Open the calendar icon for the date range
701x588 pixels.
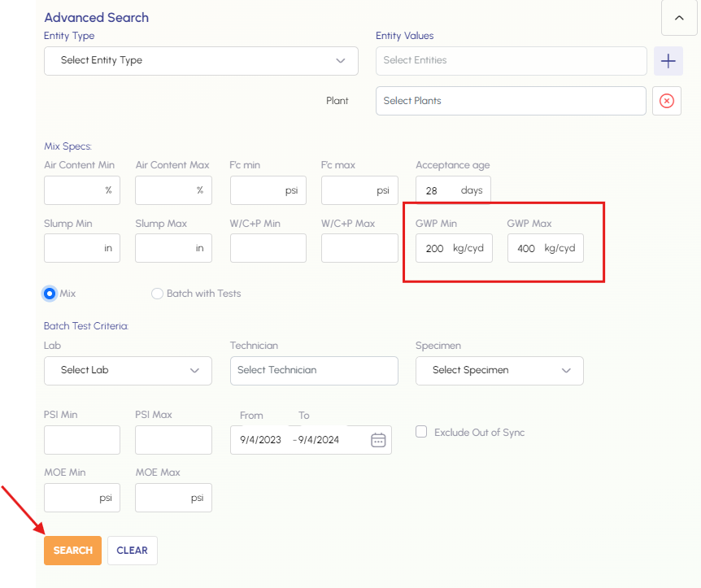(377, 439)
